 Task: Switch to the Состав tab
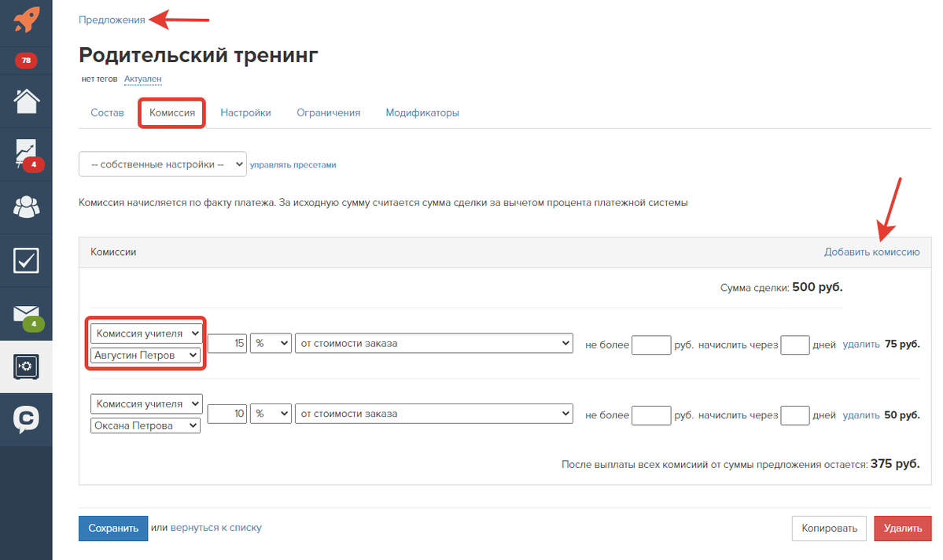pyautogui.click(x=107, y=112)
